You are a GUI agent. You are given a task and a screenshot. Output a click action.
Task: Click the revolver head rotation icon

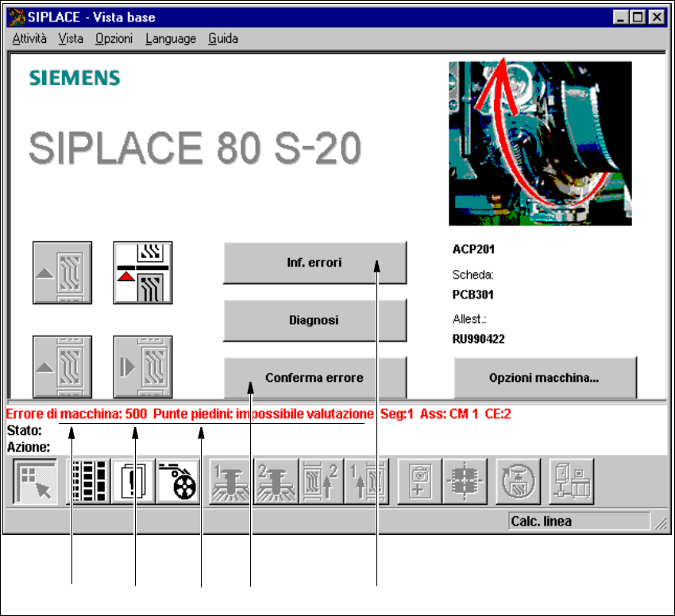click(518, 481)
